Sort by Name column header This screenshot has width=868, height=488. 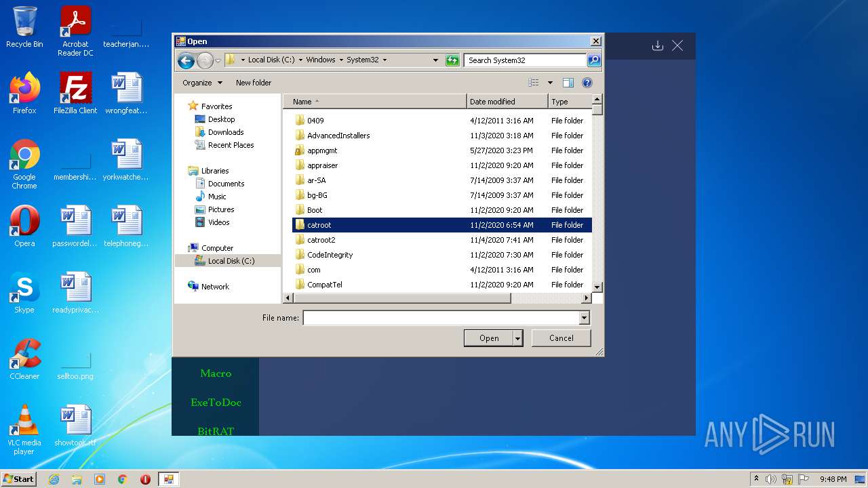376,102
